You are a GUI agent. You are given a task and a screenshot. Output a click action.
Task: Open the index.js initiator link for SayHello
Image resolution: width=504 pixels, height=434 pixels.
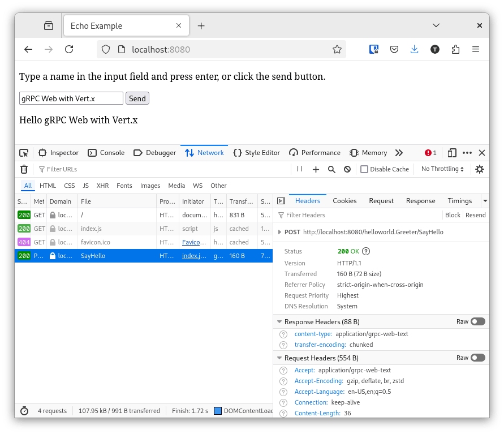[x=194, y=256]
